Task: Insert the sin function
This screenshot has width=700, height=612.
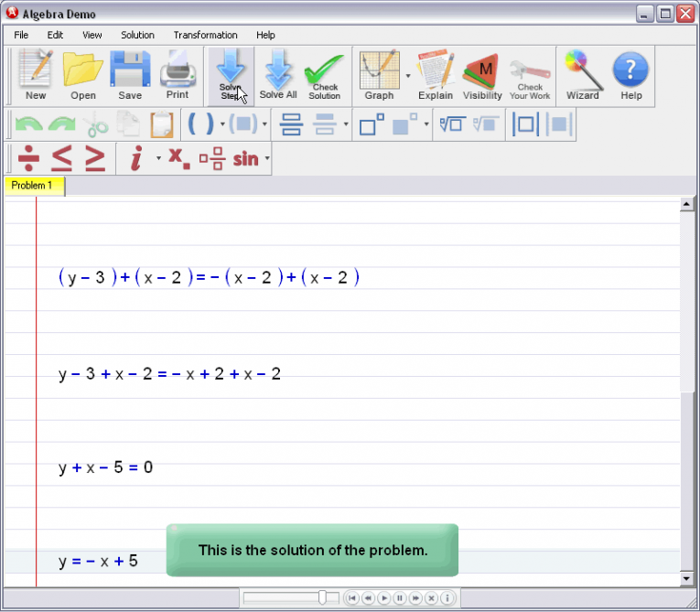Action: pyautogui.click(x=245, y=158)
